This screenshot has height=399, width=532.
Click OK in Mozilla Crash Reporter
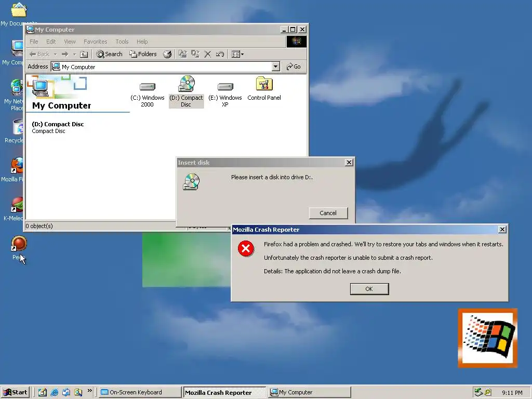[369, 289]
